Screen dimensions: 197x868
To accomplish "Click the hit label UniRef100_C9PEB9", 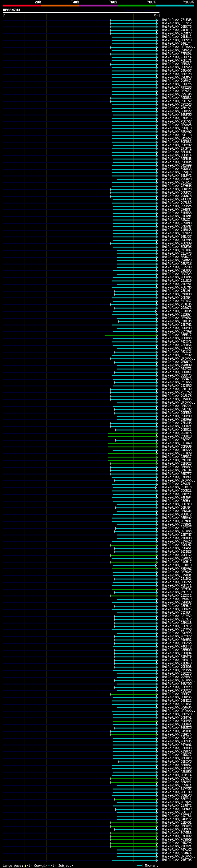I will click(177, 413).
